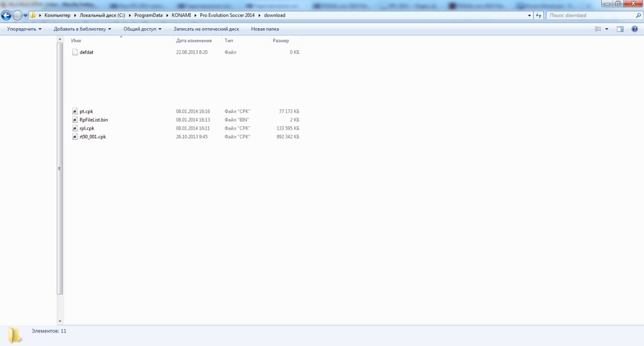Navigate to KONAMI in the address breadcrumb

pyautogui.click(x=181, y=16)
